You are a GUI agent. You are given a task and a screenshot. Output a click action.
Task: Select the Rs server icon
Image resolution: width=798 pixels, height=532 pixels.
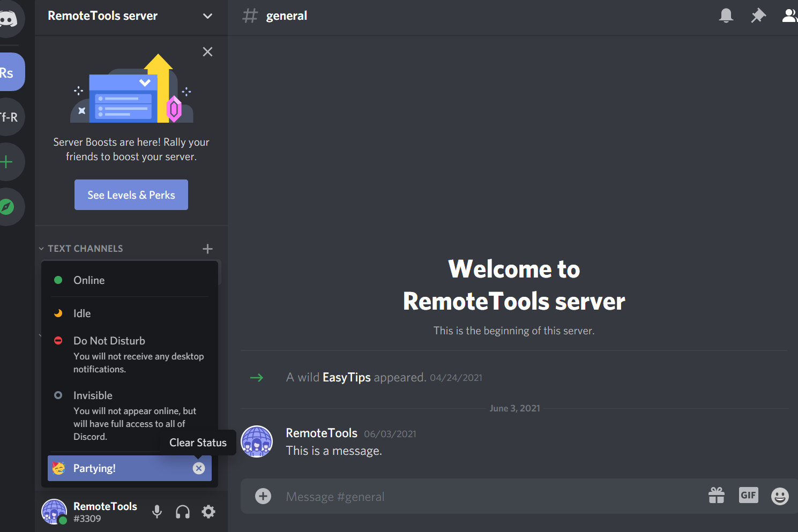click(8, 72)
